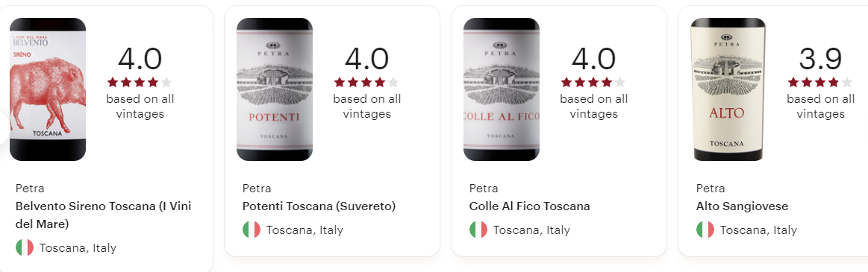Click Toscana, Italy region under Colle Al Fico
Screen dimensions: 868x272
[x=531, y=230]
